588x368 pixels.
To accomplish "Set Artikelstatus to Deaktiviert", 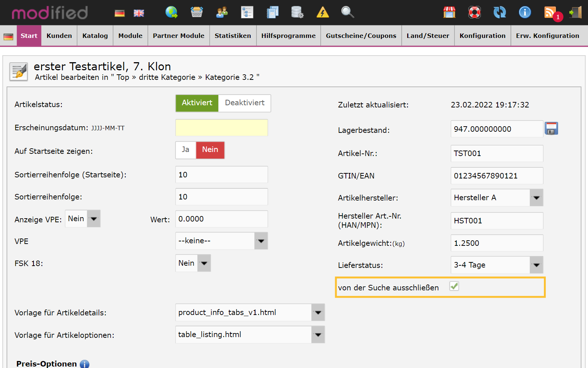I will point(244,103).
